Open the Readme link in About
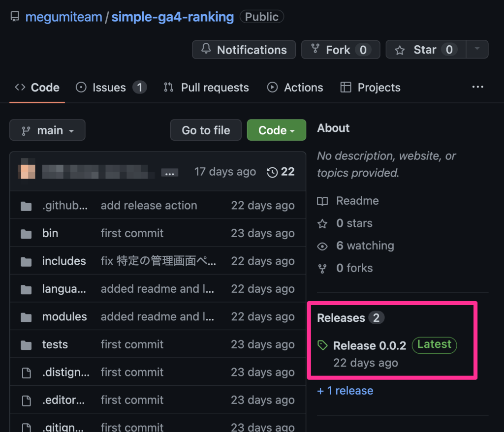Viewport: 504px width, 432px height. [357, 201]
